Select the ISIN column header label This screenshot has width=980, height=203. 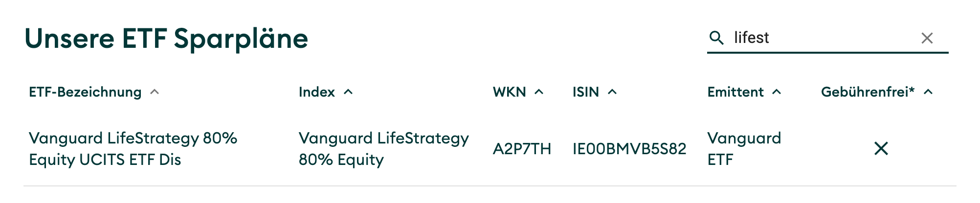586,92
